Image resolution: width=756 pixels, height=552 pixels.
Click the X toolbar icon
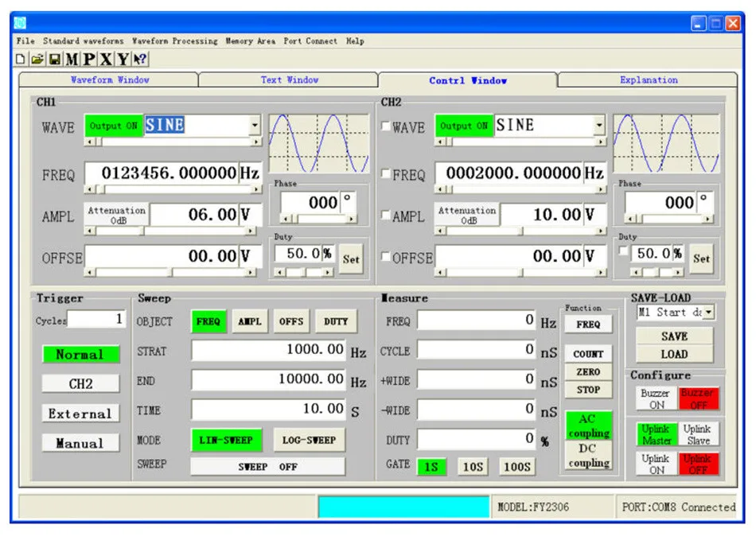(106, 59)
